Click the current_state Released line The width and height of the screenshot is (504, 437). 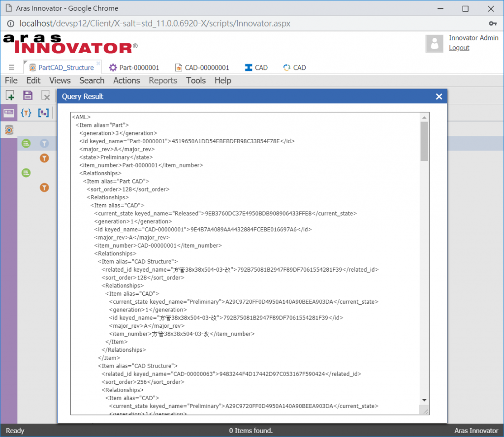tap(225, 214)
